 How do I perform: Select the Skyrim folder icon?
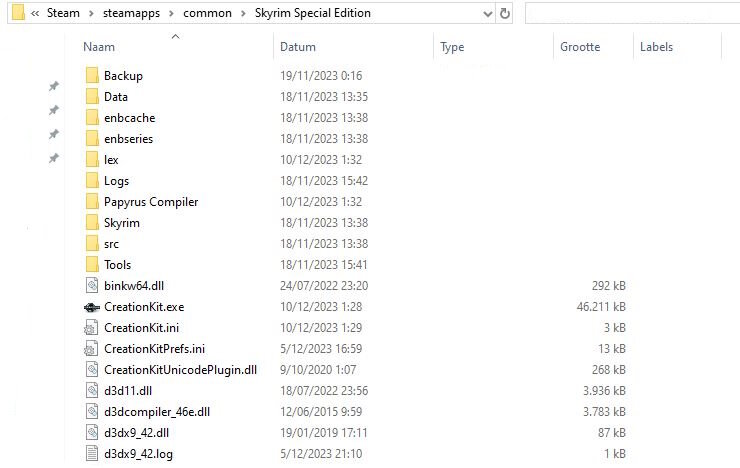coord(92,222)
